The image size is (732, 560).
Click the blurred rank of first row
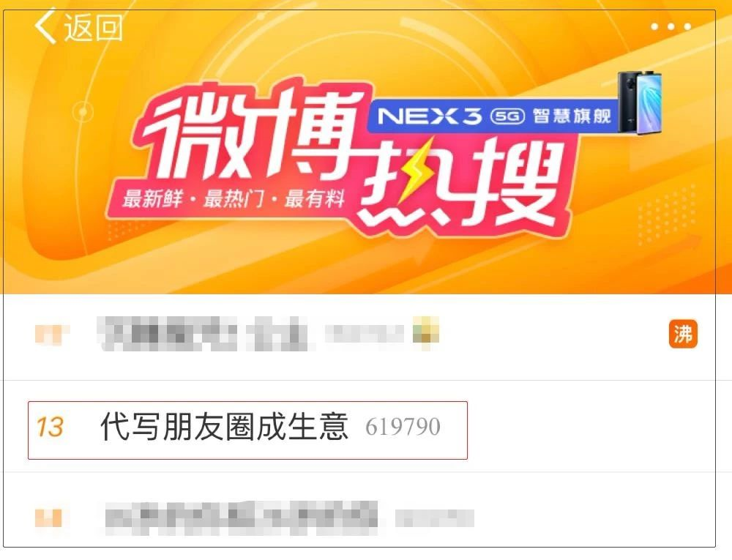point(51,334)
